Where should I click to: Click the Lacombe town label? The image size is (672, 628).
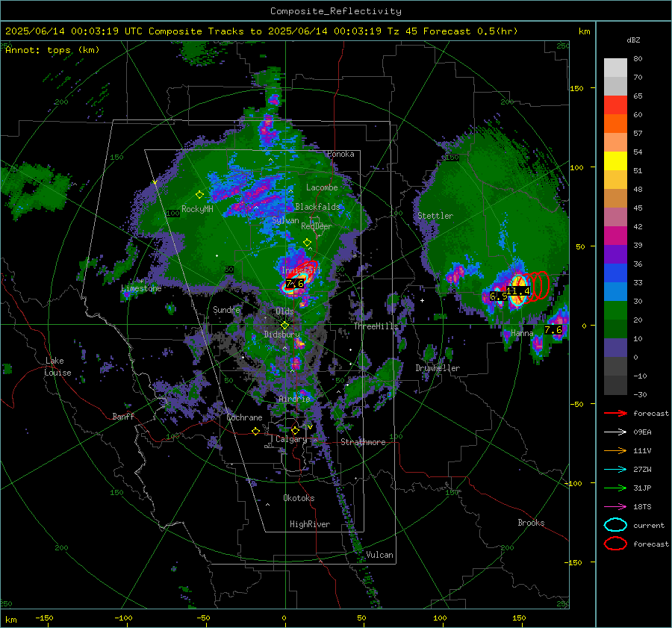322,187
